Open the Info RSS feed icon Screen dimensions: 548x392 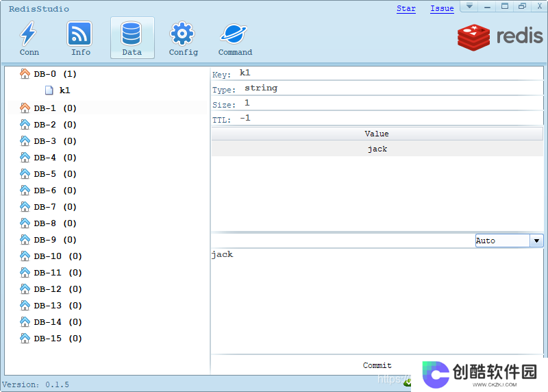(x=79, y=34)
